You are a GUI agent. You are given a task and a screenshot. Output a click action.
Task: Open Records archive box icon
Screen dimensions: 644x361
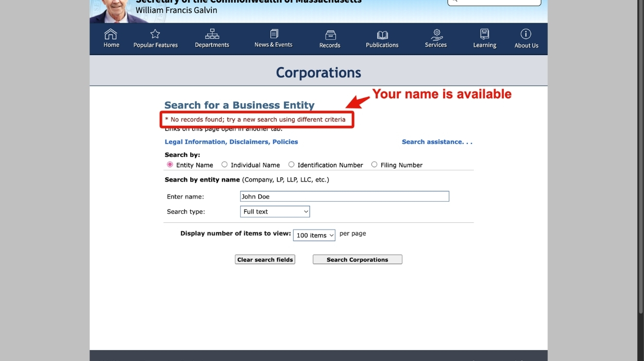click(330, 35)
